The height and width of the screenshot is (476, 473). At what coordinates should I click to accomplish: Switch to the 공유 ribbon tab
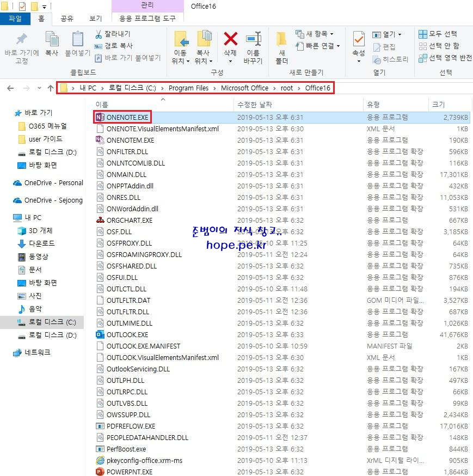67,19
